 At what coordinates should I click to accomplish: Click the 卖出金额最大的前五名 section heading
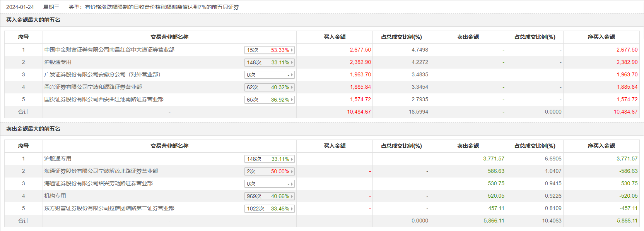click(x=33, y=129)
